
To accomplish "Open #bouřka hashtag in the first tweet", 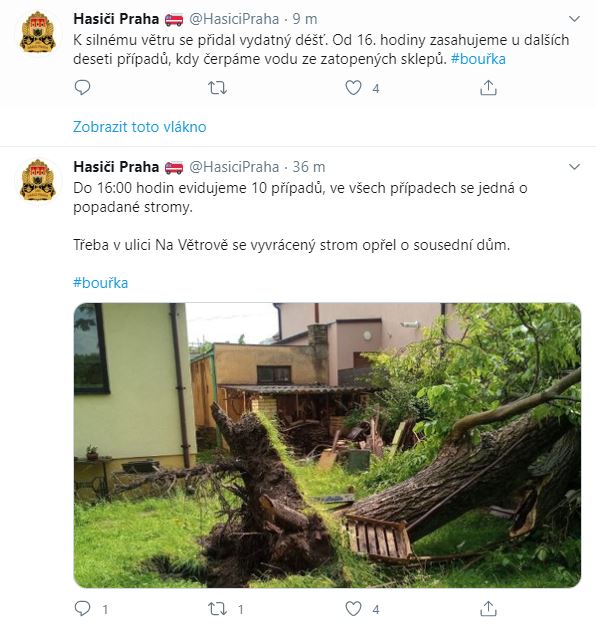I will 478,59.
